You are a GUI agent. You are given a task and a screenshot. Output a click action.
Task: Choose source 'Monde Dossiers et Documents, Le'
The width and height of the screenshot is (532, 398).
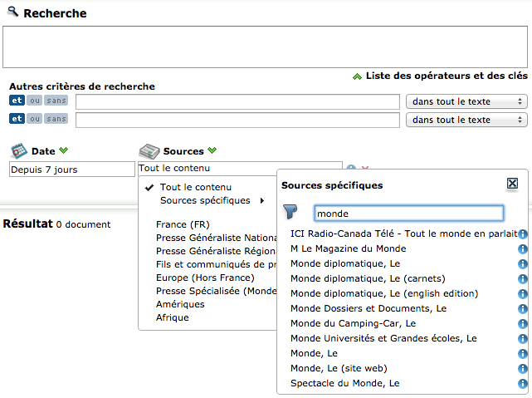[368, 308]
